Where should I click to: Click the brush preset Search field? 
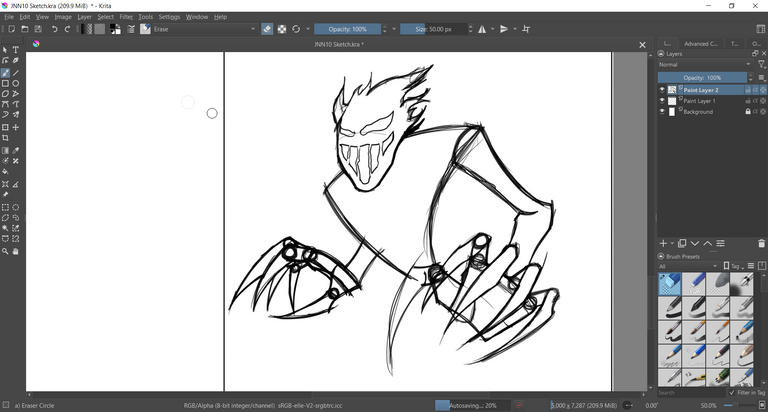690,393
